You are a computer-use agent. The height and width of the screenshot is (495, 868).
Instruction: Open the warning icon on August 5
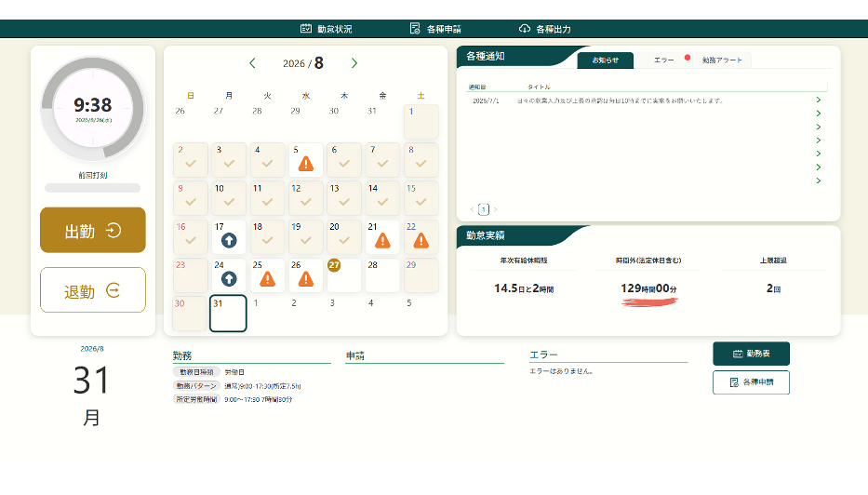tap(306, 164)
